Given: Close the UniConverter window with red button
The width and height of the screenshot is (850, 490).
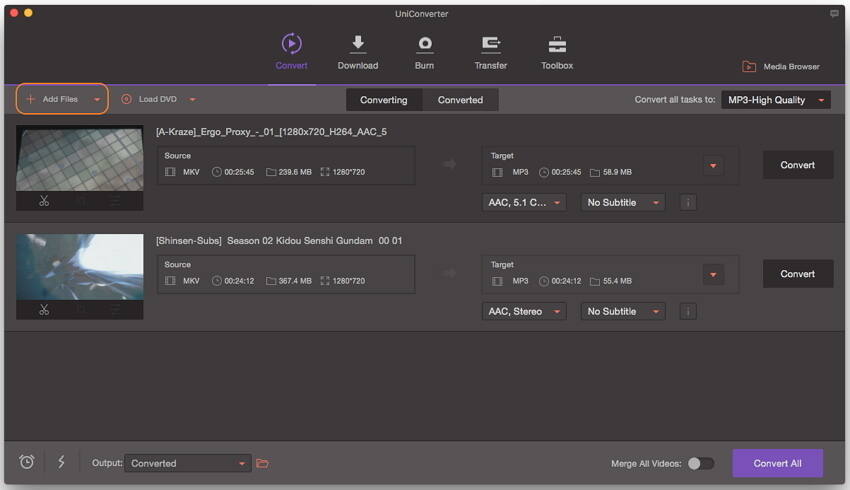Looking at the screenshot, I should pos(14,12).
